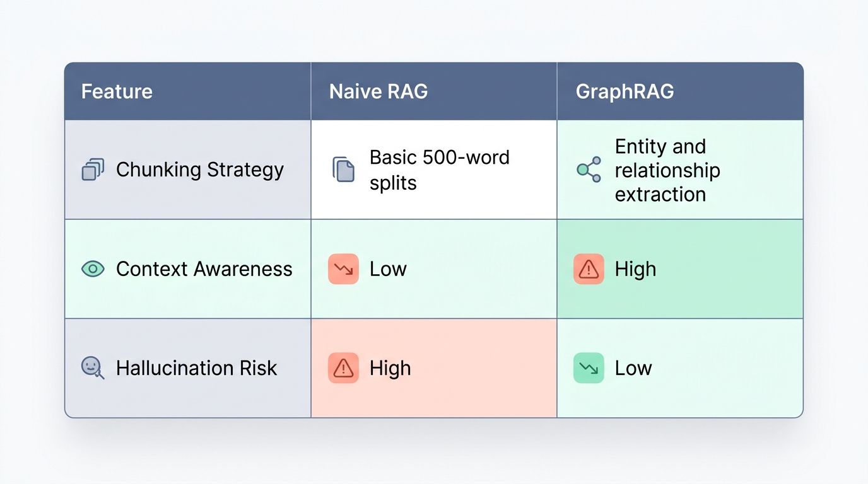Click the eye icon next to Context Awareness
This screenshot has height=484, width=868.
click(x=93, y=269)
